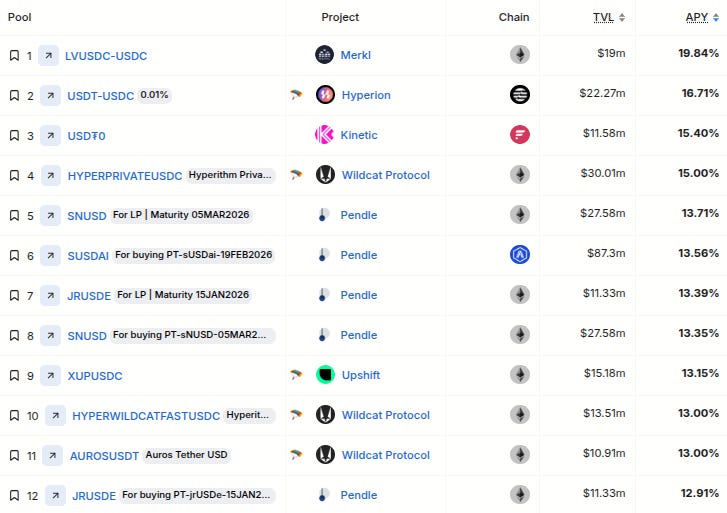Open external link arrow for row 5 SNUSD
Viewport: 727px width, 513px height.
51,215
